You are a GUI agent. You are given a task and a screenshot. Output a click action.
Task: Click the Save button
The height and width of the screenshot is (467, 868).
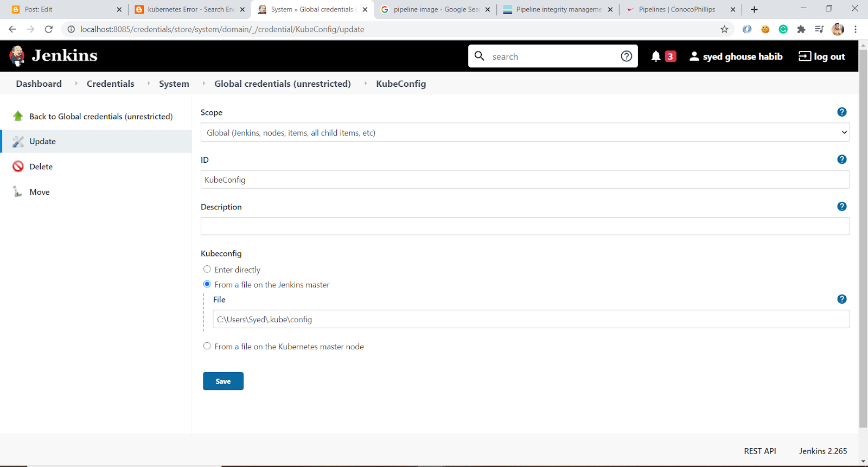point(223,381)
